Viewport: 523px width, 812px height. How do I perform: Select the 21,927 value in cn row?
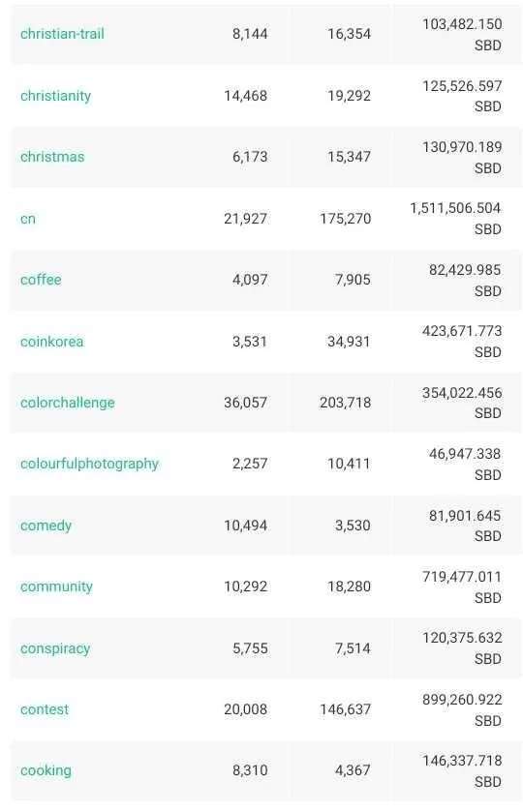(246, 219)
